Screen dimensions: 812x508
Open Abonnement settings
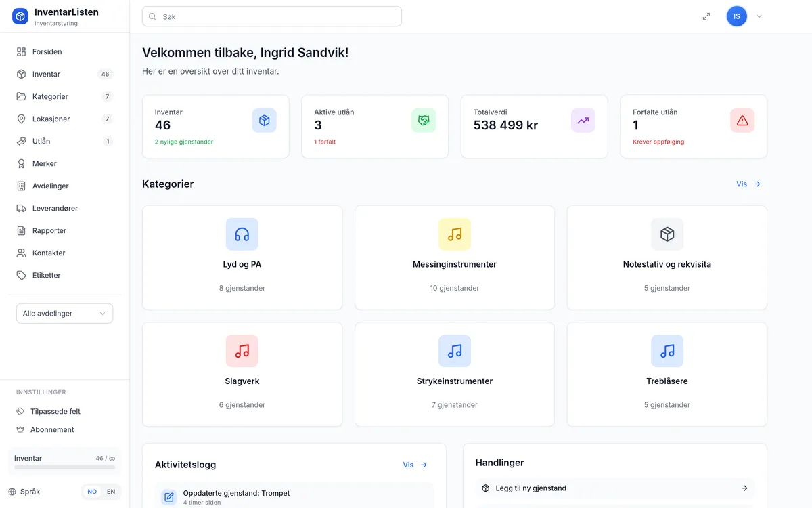(64, 429)
